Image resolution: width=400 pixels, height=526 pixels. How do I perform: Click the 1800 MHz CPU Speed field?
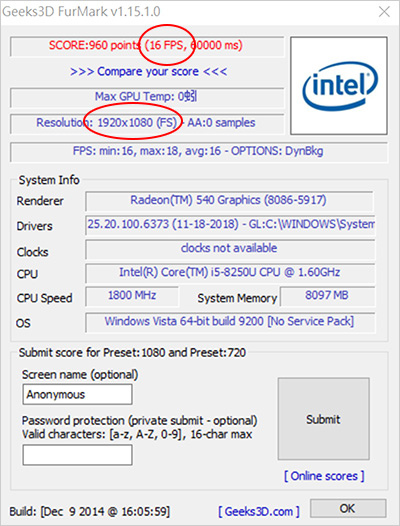click(132, 297)
